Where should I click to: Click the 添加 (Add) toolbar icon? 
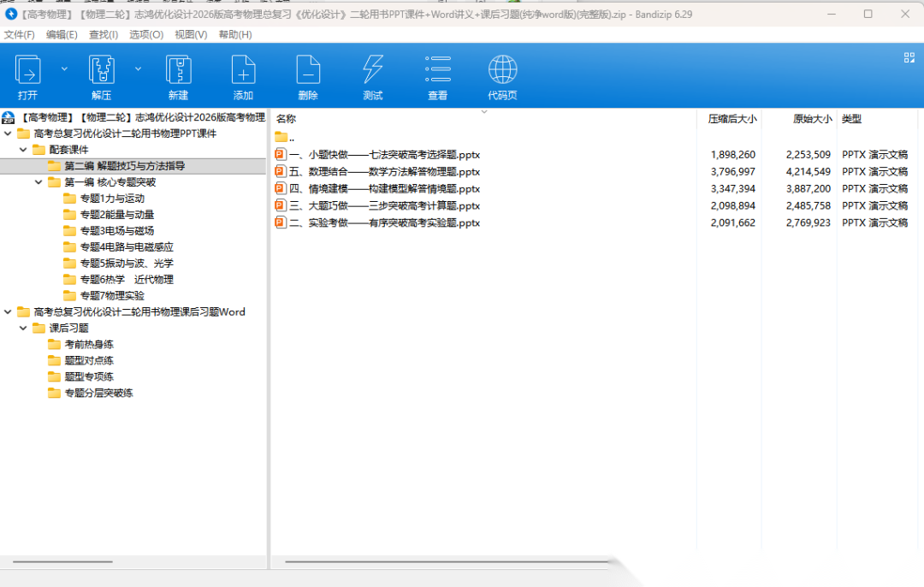[243, 70]
